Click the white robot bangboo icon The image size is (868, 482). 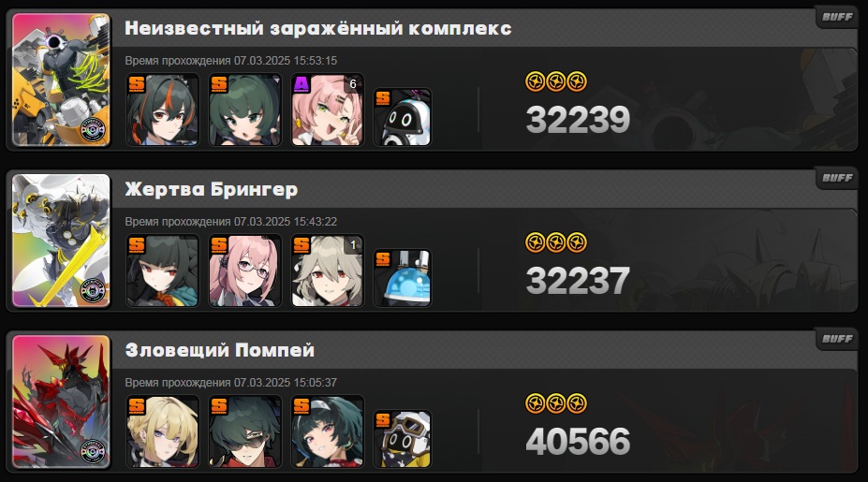tap(403, 117)
